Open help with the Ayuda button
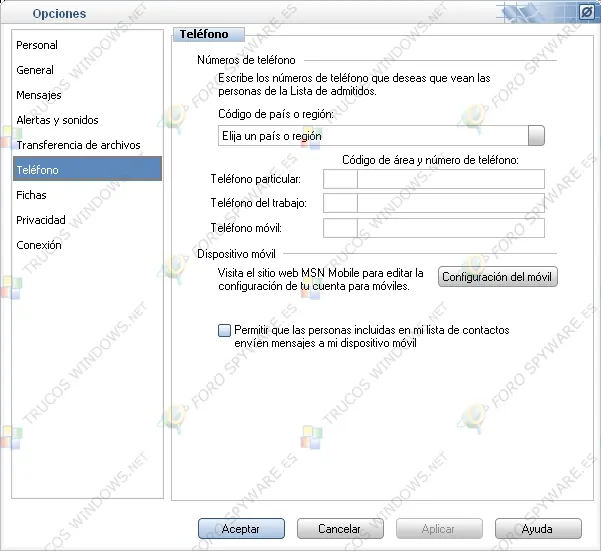 point(537,528)
